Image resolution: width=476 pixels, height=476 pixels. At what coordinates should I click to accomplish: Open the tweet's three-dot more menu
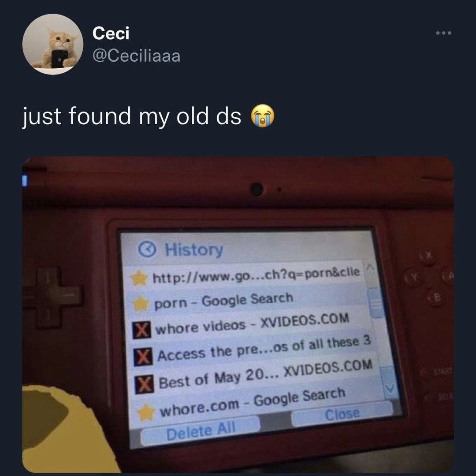tap(443, 33)
